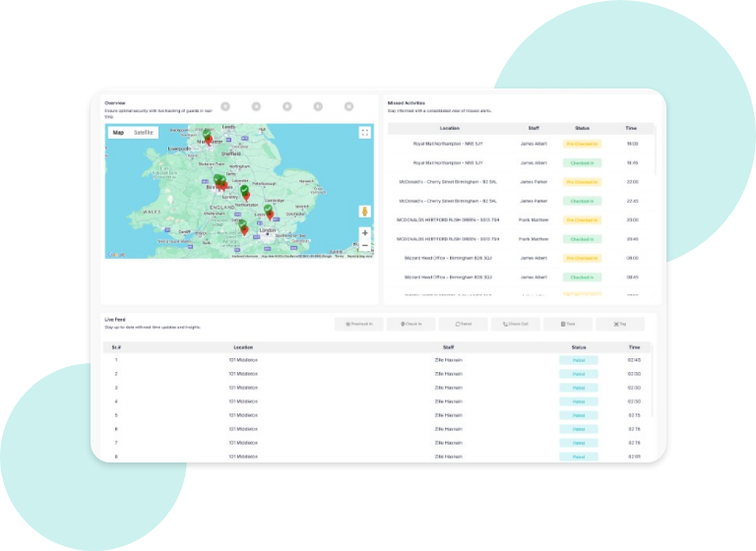This screenshot has height=551, width=756.
Task: Filter live feed by Task
Action: click(x=567, y=324)
